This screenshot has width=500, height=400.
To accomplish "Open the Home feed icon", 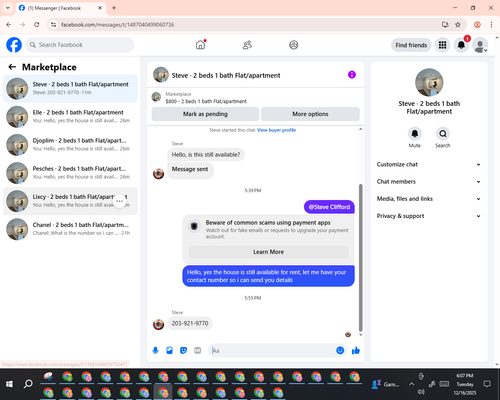I will pyautogui.click(x=200, y=45).
